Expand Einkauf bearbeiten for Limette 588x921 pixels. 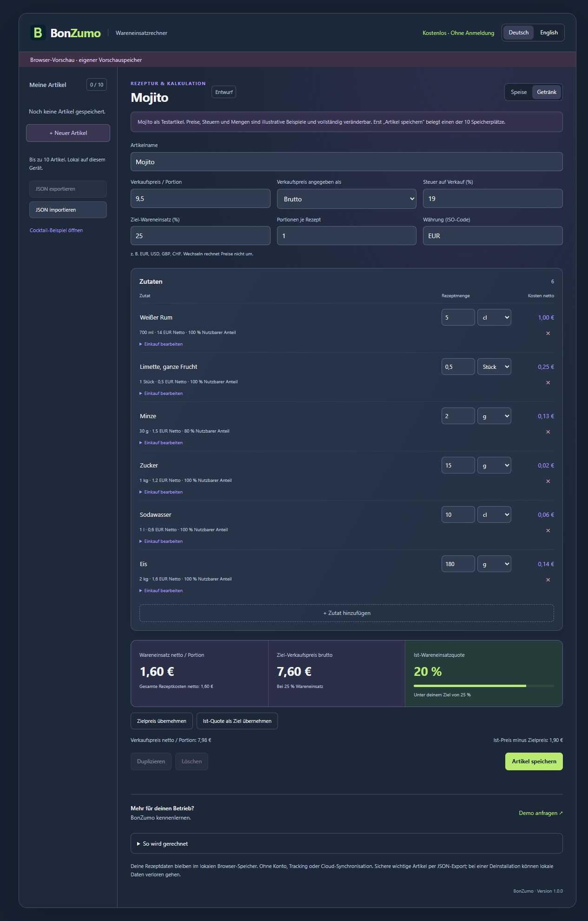[x=161, y=394]
